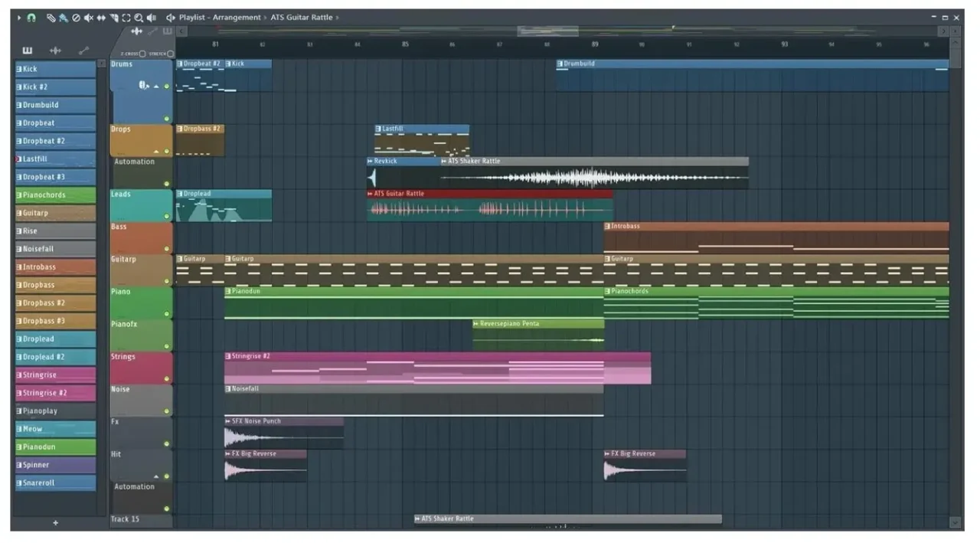Click the Introbass pattern in the picker
Image resolution: width=980 pixels, height=543 pixels.
pyautogui.click(x=55, y=267)
